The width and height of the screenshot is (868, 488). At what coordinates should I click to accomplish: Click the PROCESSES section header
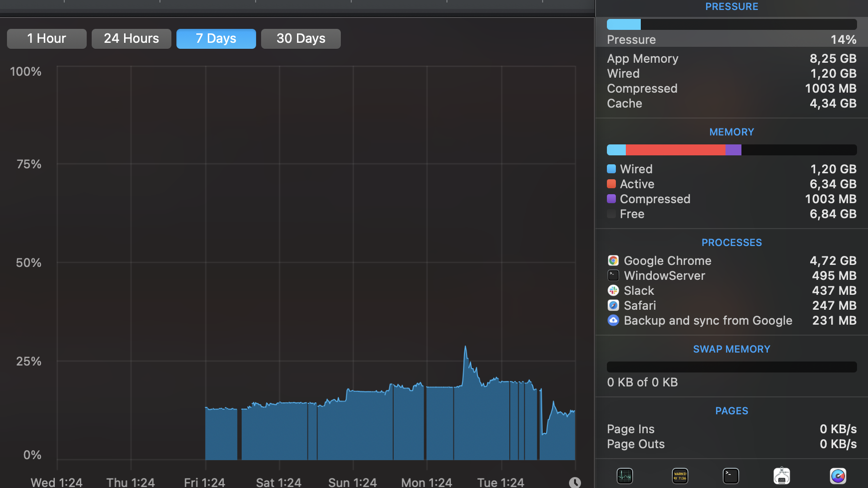click(731, 243)
